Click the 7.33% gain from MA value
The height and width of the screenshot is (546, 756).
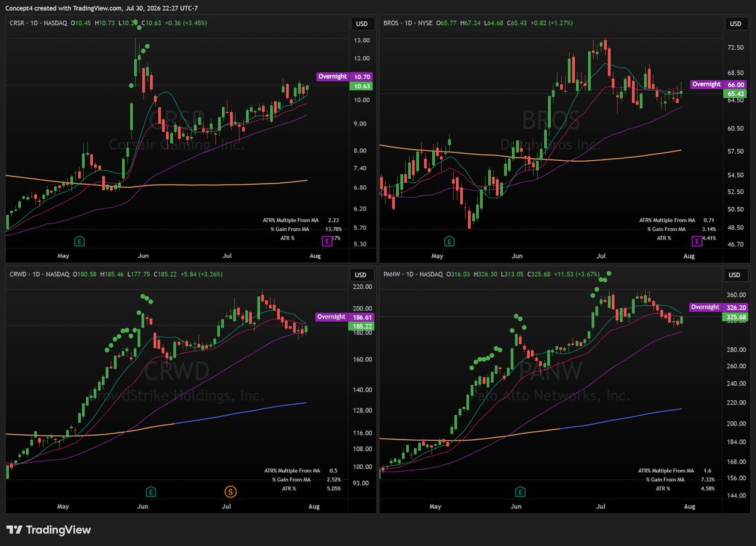tap(708, 480)
